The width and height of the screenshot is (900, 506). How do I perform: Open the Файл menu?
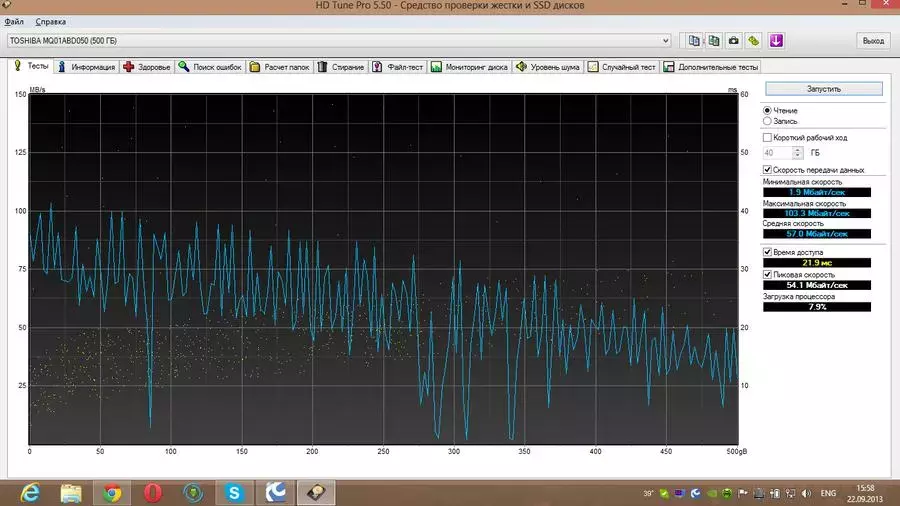(x=14, y=22)
